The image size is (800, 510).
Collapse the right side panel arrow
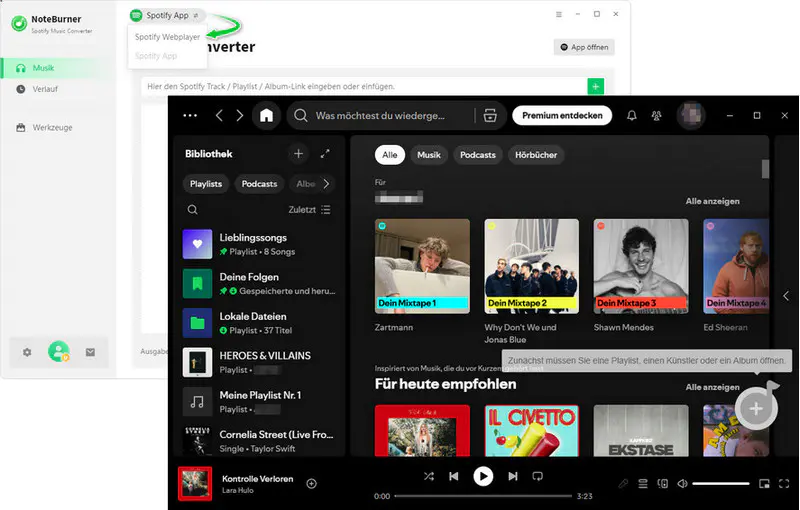coord(786,296)
